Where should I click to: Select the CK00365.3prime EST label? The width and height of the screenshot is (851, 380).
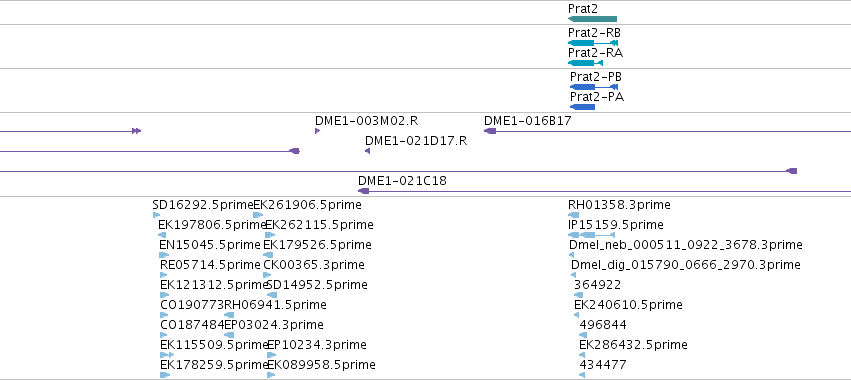click(x=314, y=265)
